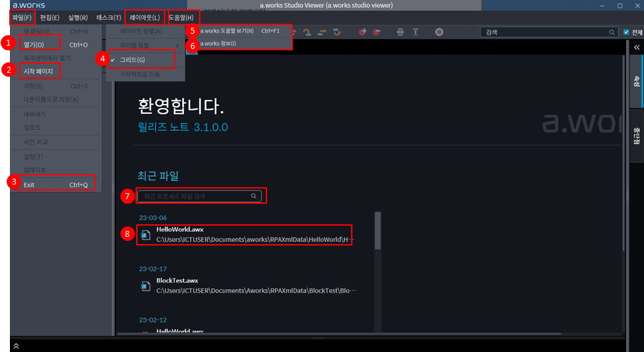Viewport: 644px width, 352px height.
Task: Click the BlockTest.awx file icon
Action: (x=145, y=286)
